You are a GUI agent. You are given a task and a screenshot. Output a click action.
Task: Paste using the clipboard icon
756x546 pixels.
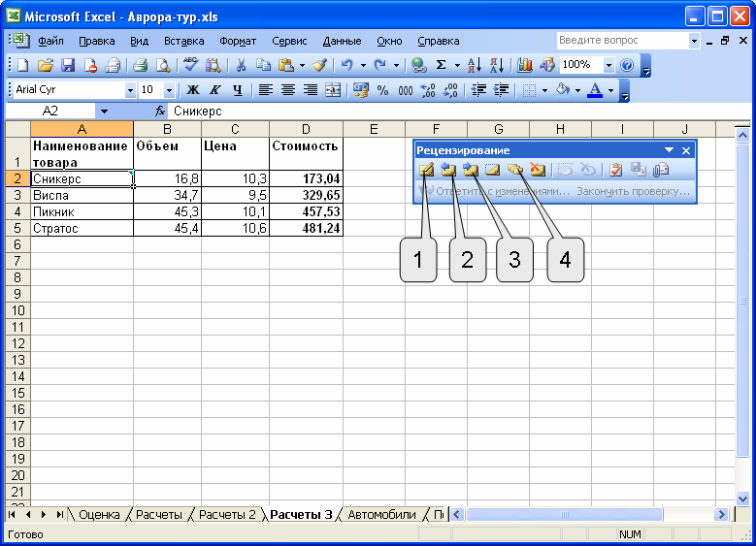[286, 65]
